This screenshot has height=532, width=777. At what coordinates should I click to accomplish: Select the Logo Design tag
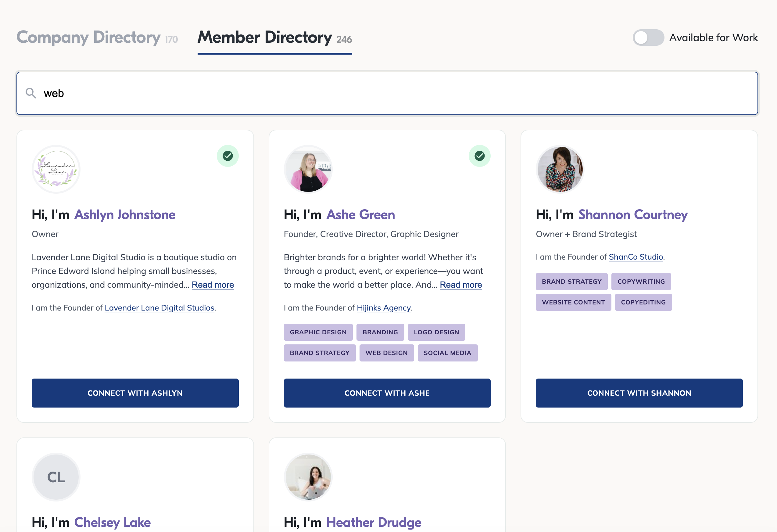click(x=436, y=332)
